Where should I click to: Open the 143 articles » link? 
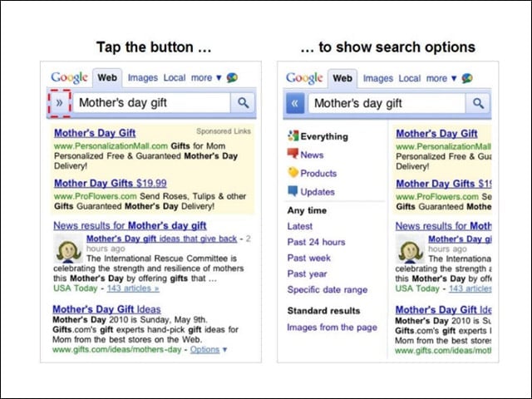coord(133,288)
